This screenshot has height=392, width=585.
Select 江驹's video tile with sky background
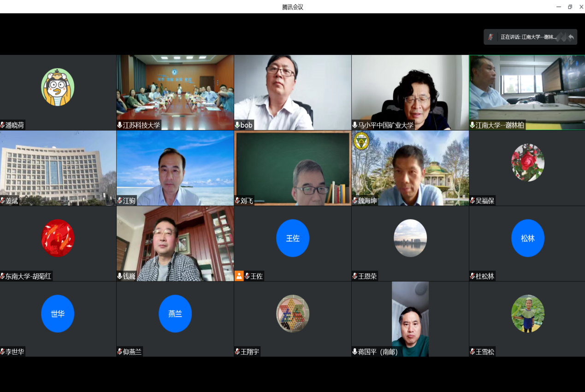coord(175,168)
